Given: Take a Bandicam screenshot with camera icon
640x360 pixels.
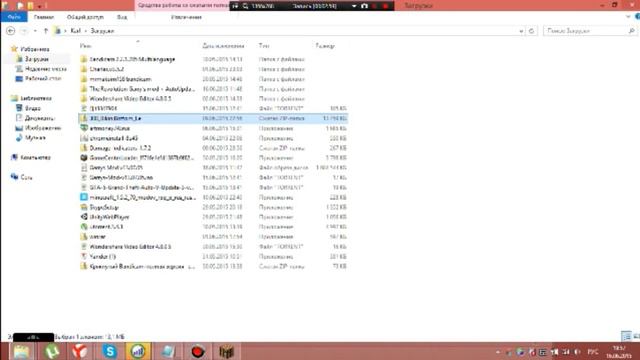Looking at the screenshot, I should click(364, 6).
